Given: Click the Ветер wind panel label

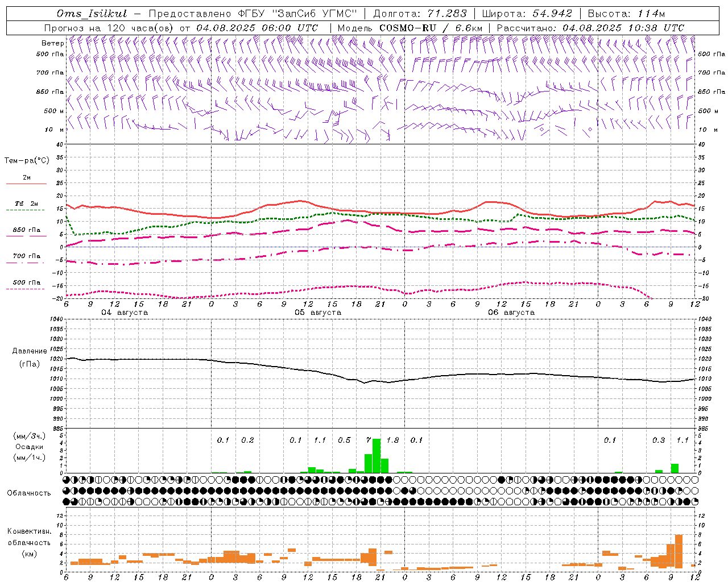Looking at the screenshot, I should click(x=52, y=43).
